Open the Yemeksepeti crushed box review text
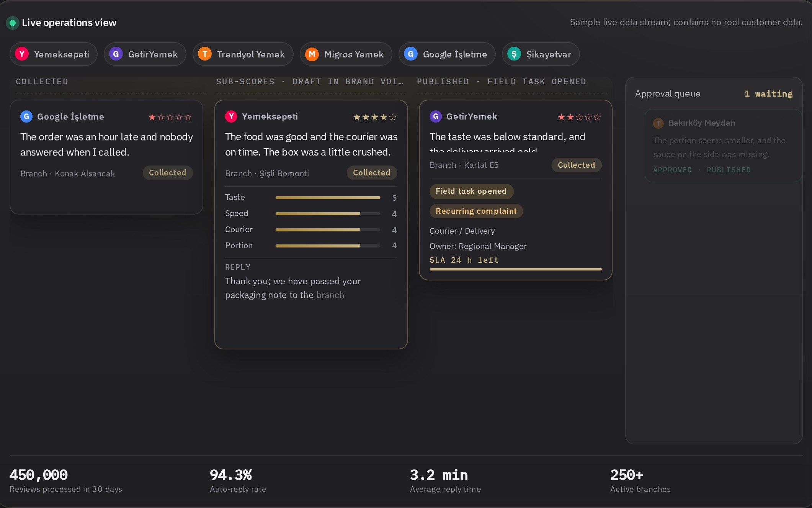This screenshot has height=508, width=812. click(x=311, y=144)
